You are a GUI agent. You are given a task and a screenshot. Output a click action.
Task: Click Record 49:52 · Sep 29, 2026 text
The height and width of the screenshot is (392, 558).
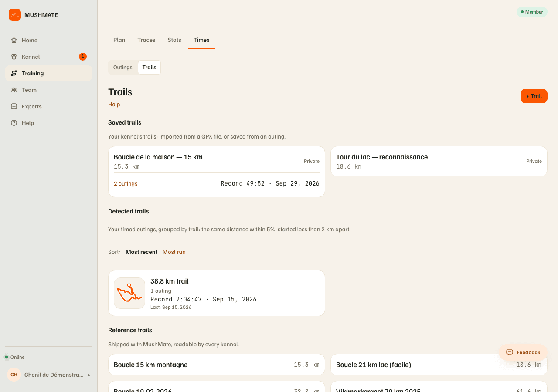[x=270, y=184]
